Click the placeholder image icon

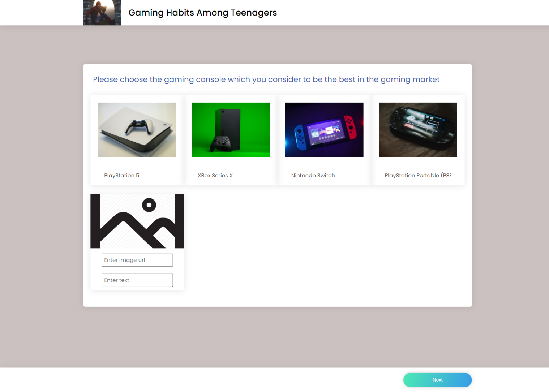click(x=137, y=221)
